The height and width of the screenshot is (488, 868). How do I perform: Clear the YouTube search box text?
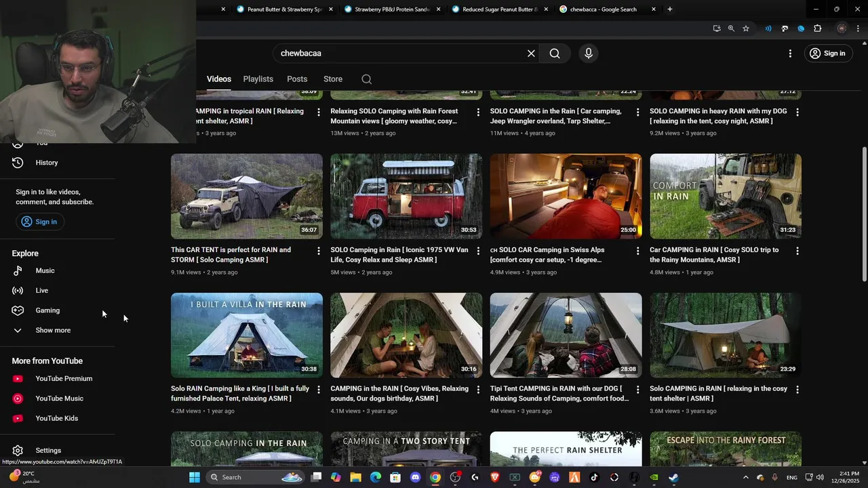point(531,54)
